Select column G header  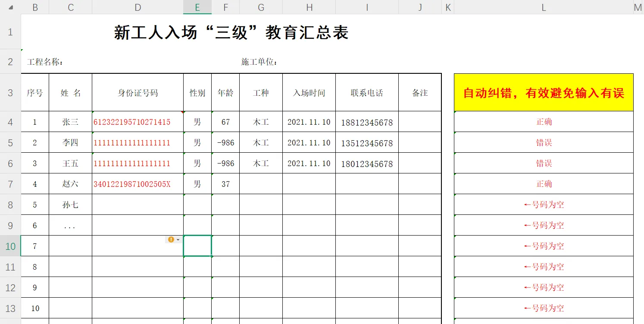(x=261, y=7)
